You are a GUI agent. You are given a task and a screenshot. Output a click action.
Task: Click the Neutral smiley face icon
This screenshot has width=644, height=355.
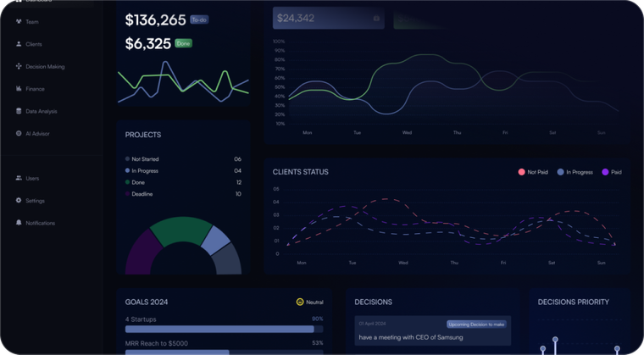[x=300, y=302]
